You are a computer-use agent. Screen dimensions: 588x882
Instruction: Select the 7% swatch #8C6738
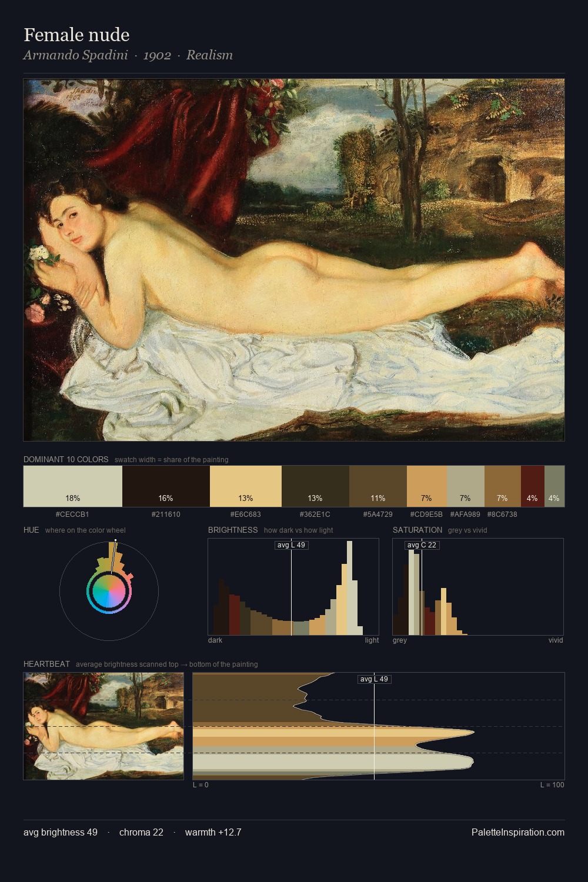coord(503,486)
